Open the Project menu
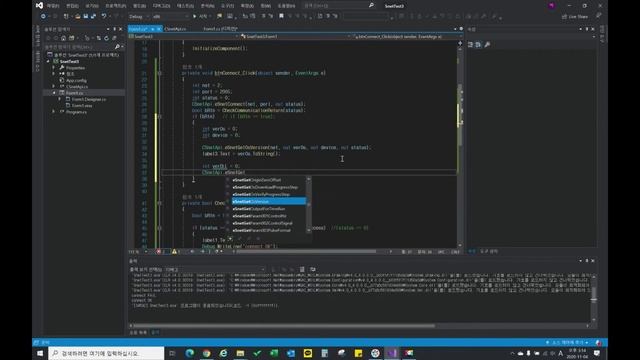640x360 pixels. 116,6
